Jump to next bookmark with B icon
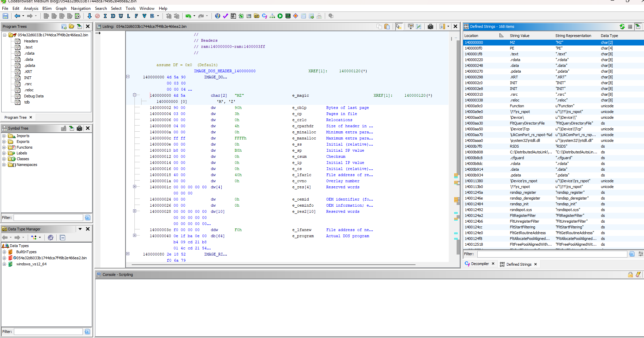 click(x=152, y=16)
